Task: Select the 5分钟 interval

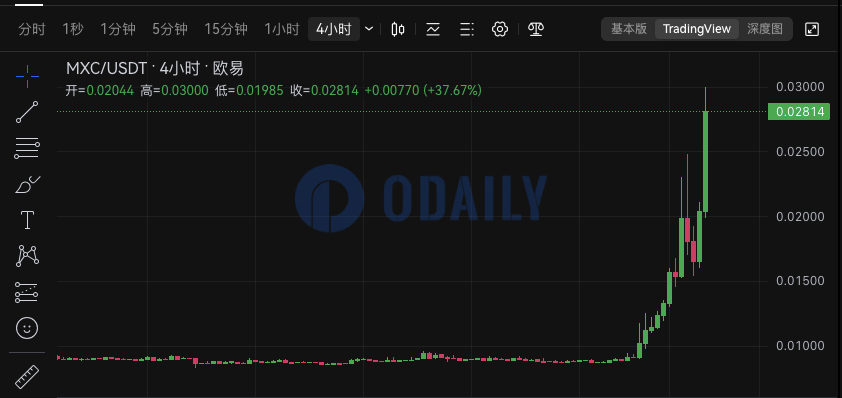Action: coord(170,29)
